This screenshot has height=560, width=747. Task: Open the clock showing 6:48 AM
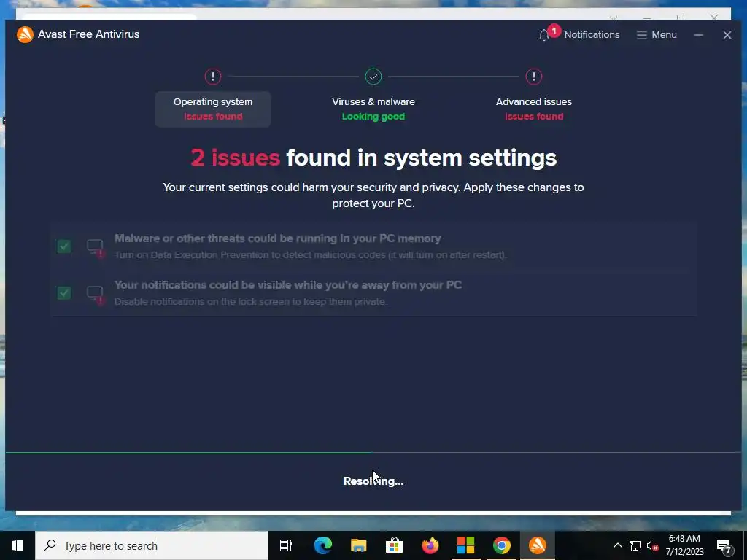click(684, 545)
